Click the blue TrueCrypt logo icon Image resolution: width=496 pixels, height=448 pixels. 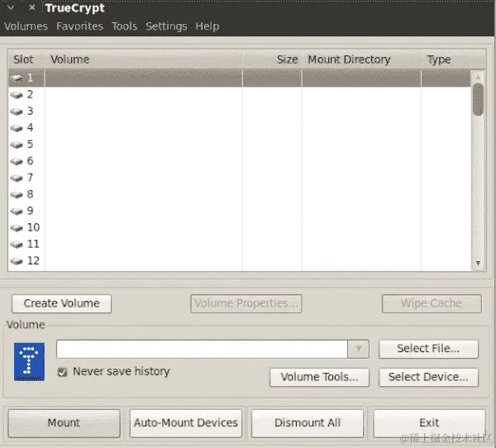(29, 362)
